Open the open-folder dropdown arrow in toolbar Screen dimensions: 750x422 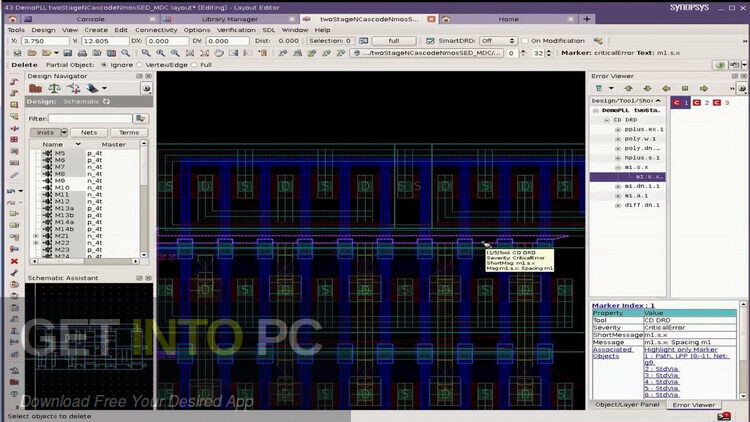coord(56,53)
